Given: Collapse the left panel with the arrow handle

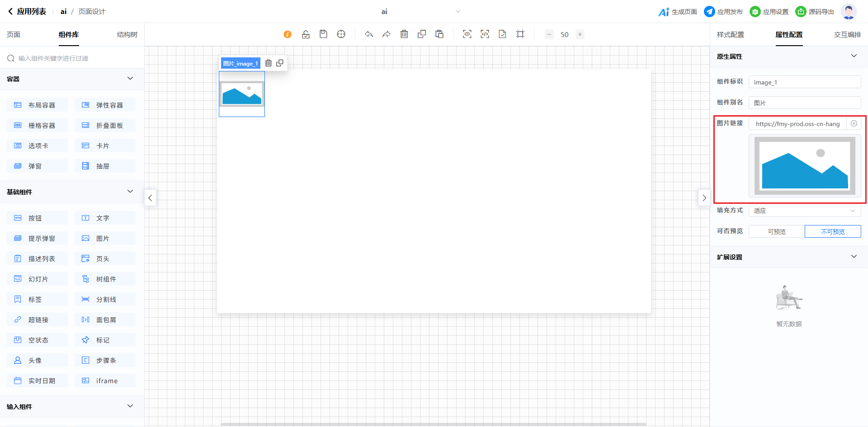Looking at the screenshot, I should pos(151,198).
